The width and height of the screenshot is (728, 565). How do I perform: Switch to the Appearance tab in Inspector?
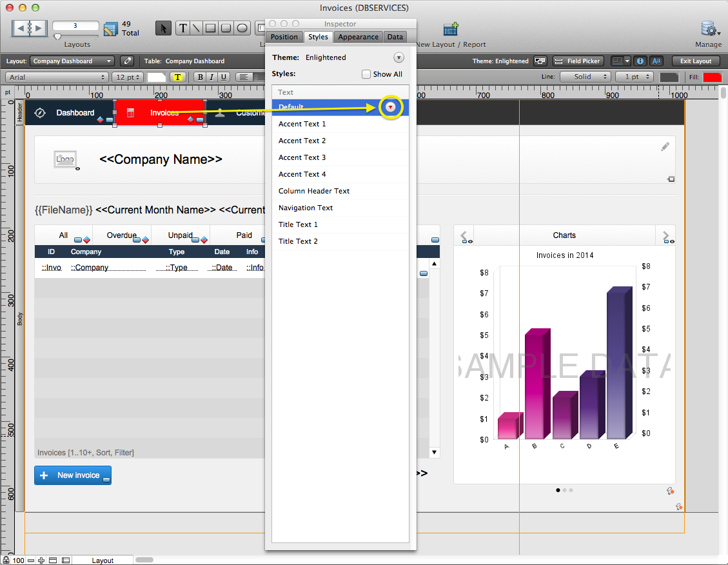click(x=358, y=37)
